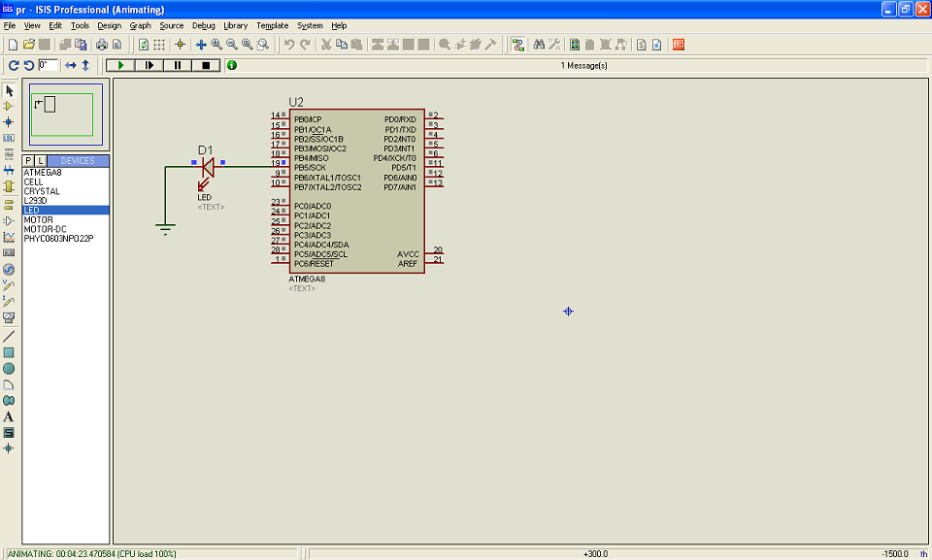The width and height of the screenshot is (932, 560).
Task: Pause the running simulation
Action: (178, 65)
